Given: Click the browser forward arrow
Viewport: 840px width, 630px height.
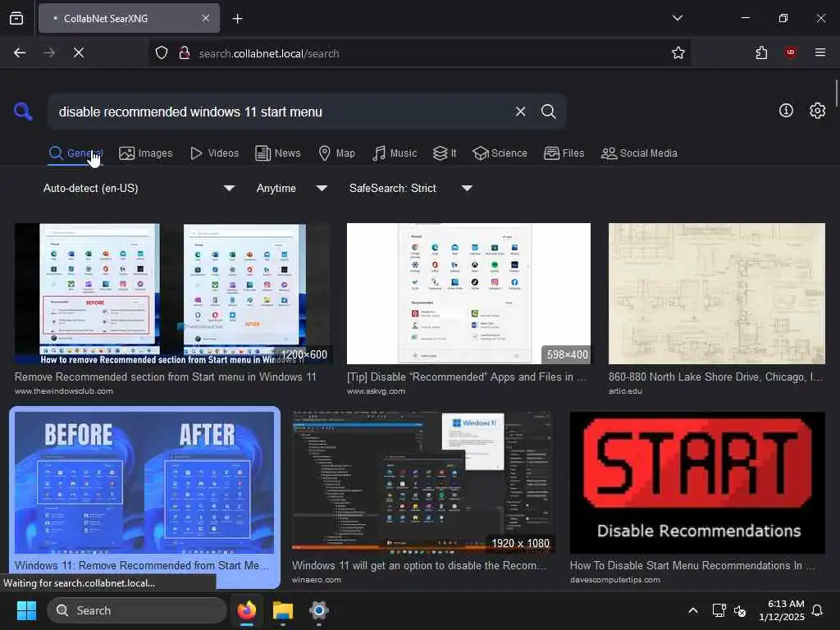Looking at the screenshot, I should point(49,52).
